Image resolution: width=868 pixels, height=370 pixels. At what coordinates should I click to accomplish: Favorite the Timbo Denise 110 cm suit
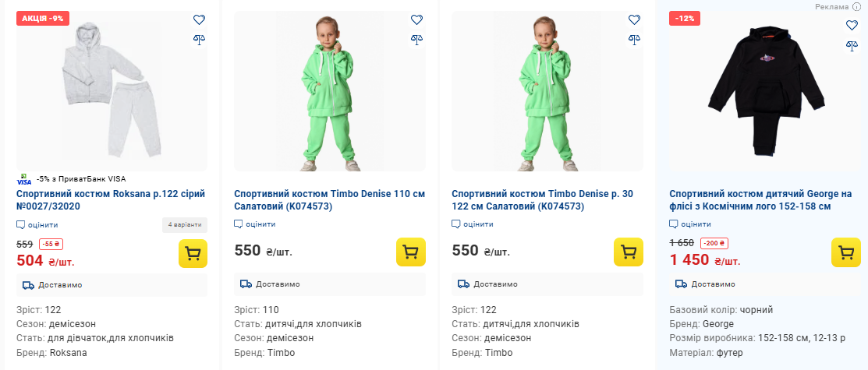[416, 20]
